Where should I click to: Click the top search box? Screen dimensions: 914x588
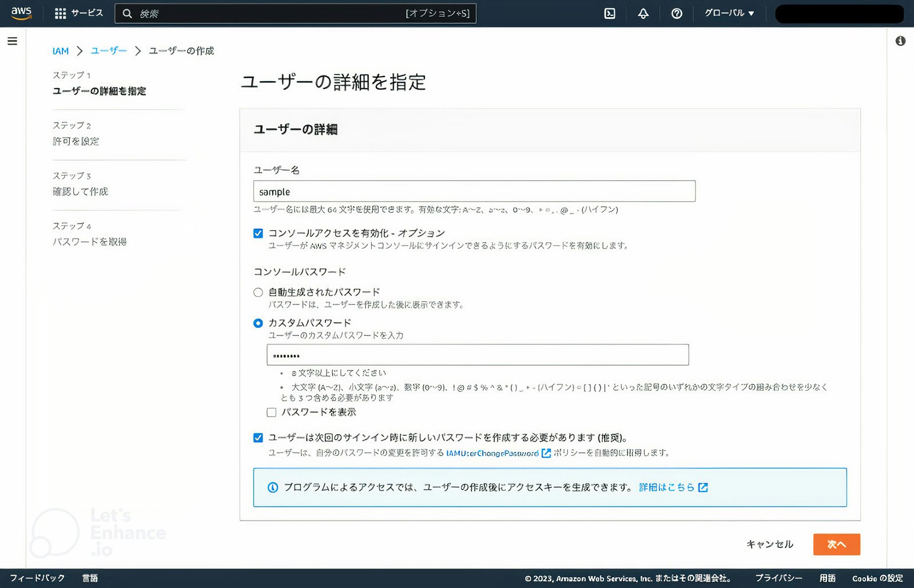click(295, 13)
